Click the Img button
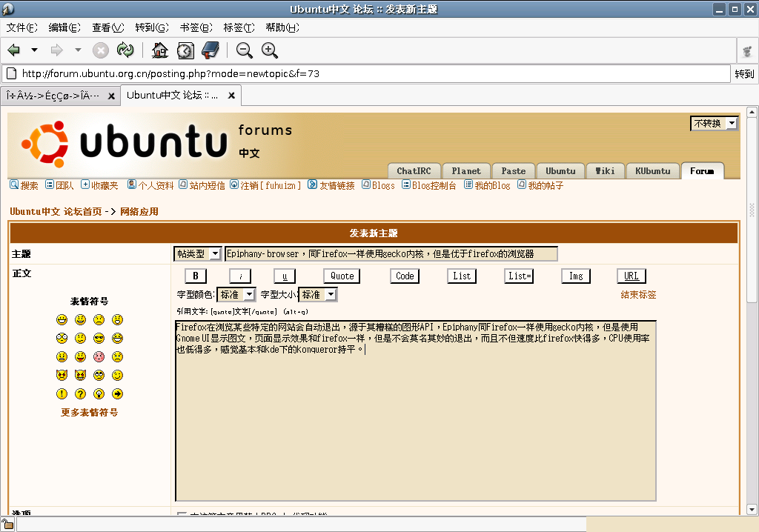759x532 pixels. (x=576, y=276)
